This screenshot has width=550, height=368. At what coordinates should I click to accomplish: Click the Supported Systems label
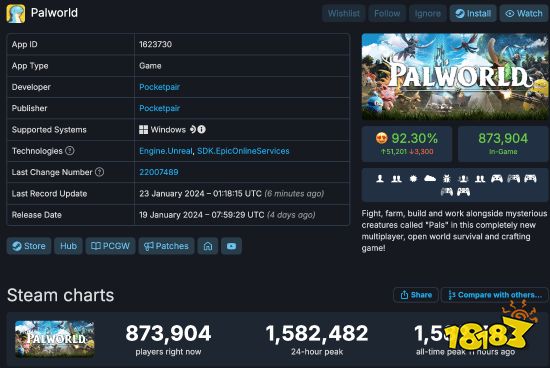pyautogui.click(x=49, y=130)
